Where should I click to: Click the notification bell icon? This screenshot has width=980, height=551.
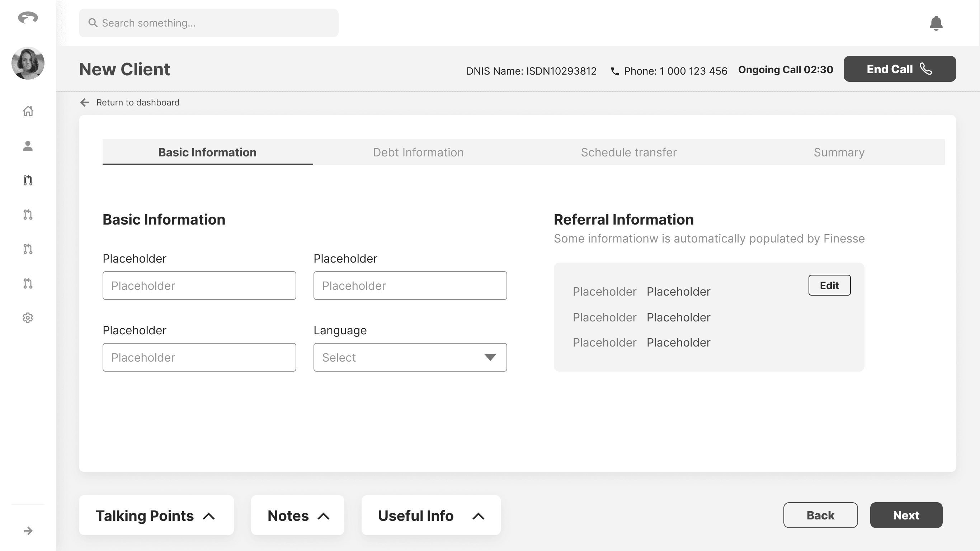936,23
